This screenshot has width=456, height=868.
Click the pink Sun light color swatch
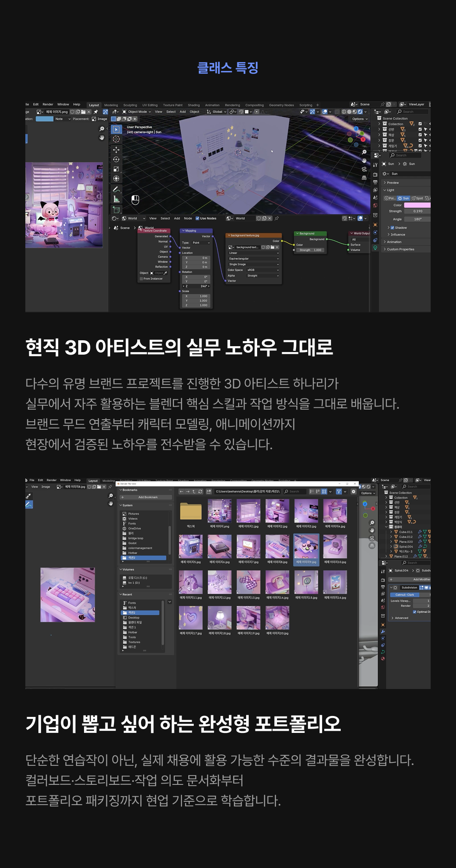coord(417,205)
